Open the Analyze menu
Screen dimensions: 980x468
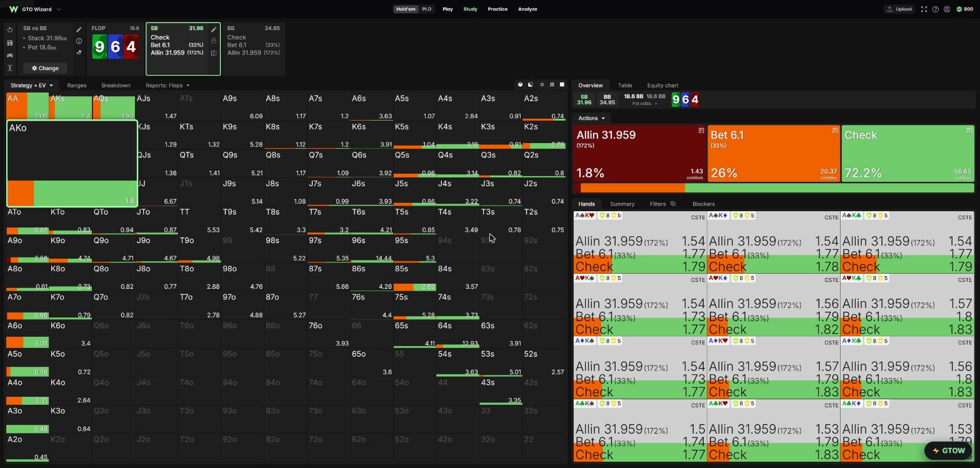tap(527, 9)
